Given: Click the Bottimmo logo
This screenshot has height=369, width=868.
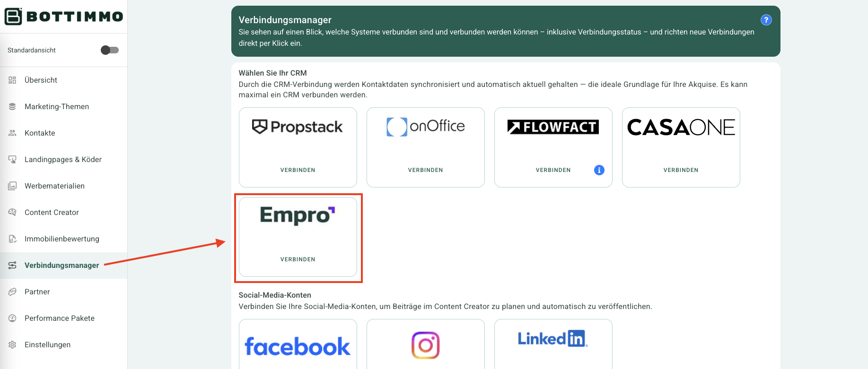Looking at the screenshot, I should [64, 17].
